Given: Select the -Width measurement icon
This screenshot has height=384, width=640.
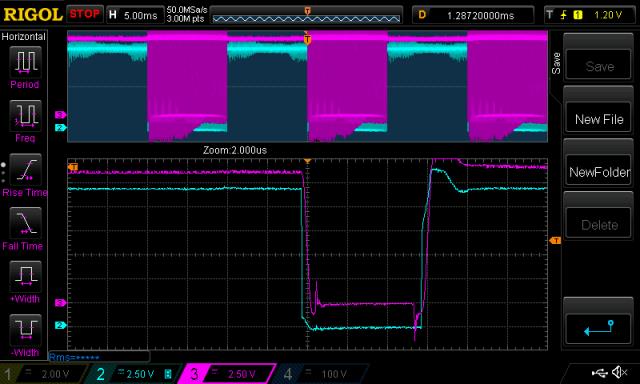Looking at the screenshot, I should pyautogui.click(x=25, y=330).
